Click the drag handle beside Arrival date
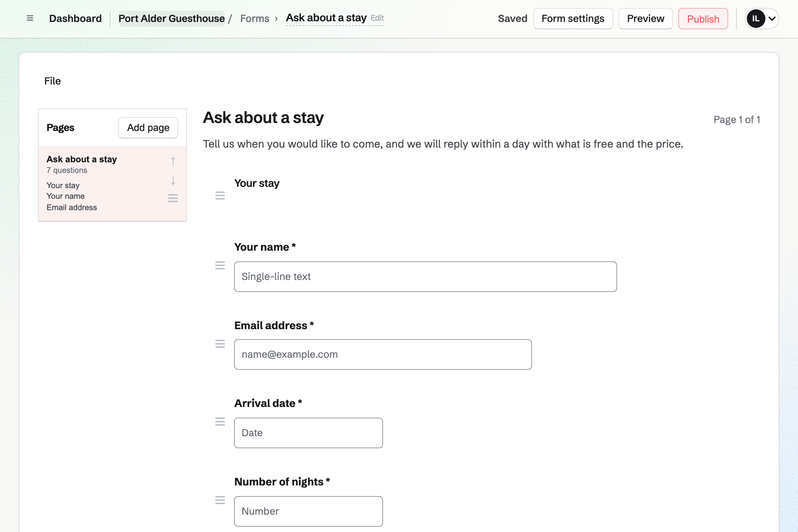The height and width of the screenshot is (532, 798). point(220,422)
